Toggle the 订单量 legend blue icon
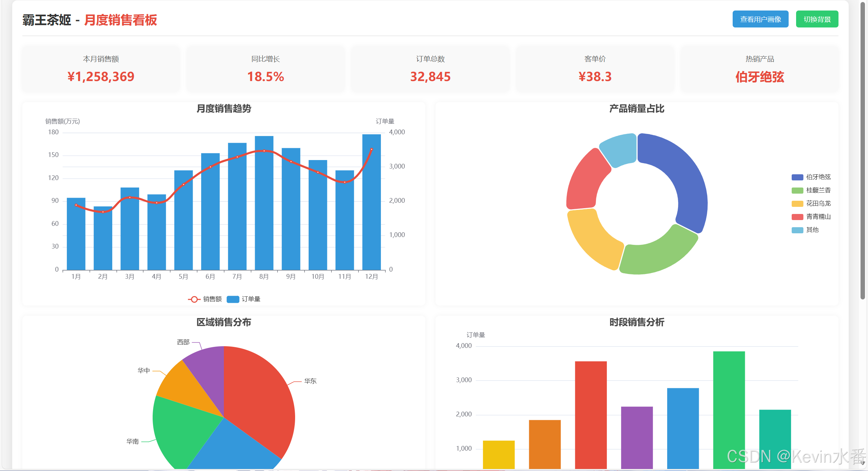 pos(233,299)
